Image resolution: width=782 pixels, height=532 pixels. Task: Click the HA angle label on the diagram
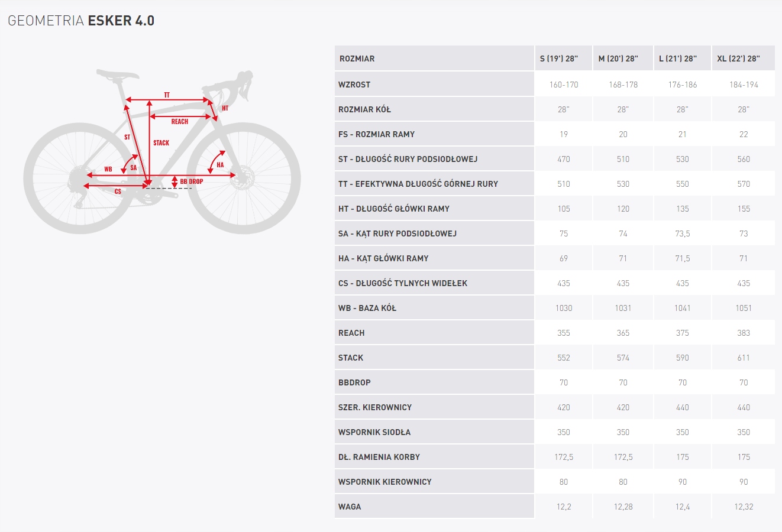tap(220, 165)
